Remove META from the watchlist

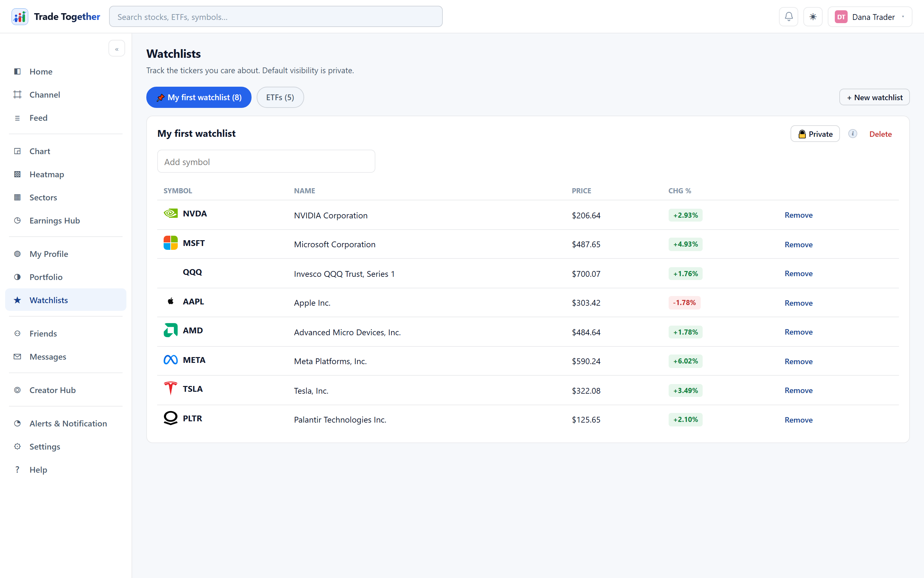(x=798, y=361)
